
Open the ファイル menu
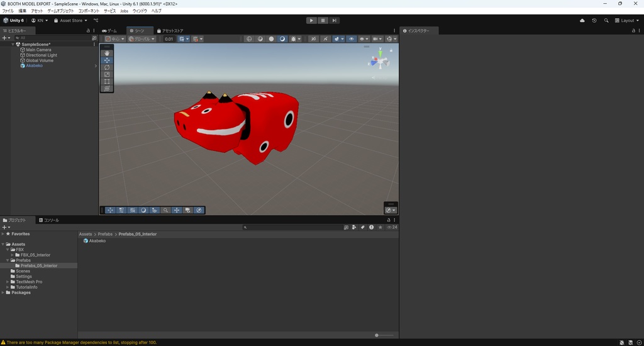pos(8,11)
